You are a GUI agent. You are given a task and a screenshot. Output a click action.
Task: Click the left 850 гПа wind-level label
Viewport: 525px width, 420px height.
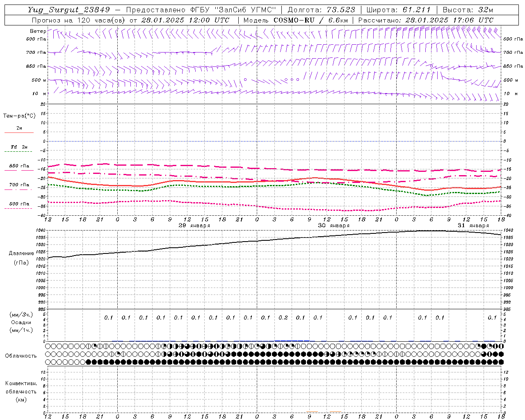36,66
